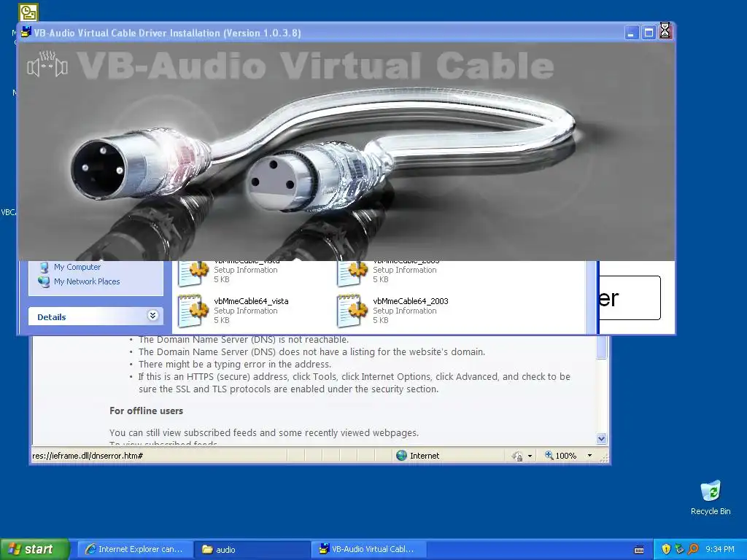Switch to the audio folder taskbar button
The height and width of the screenshot is (560, 747).
point(252,549)
